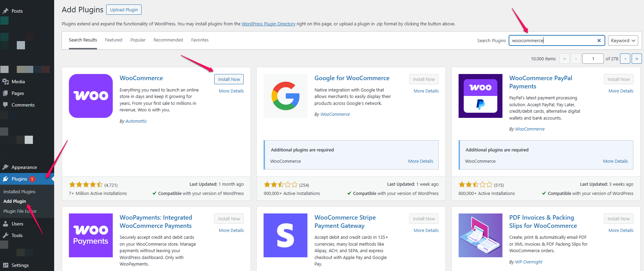
Task: Clear the woocommerce search with X icon
Action: [x=599, y=40]
